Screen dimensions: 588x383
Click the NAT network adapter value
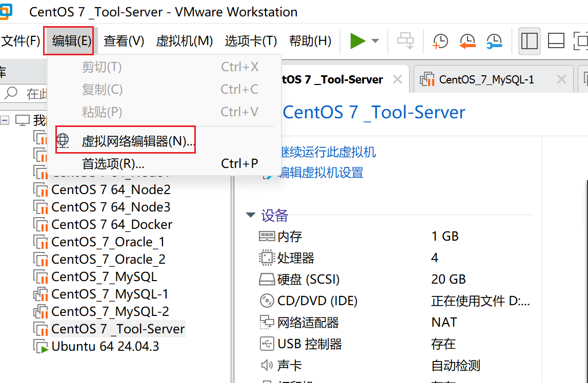click(x=444, y=323)
